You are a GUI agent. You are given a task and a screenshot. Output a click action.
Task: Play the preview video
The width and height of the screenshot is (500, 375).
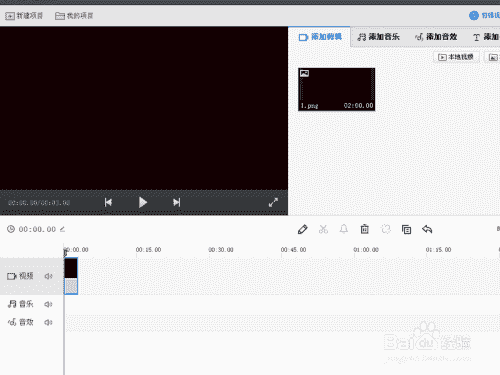coord(143,202)
